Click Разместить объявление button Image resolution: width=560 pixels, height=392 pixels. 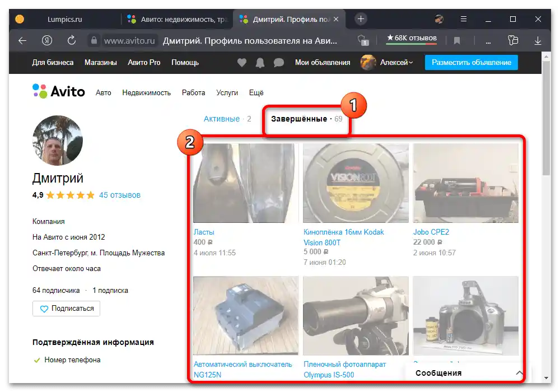pos(471,63)
